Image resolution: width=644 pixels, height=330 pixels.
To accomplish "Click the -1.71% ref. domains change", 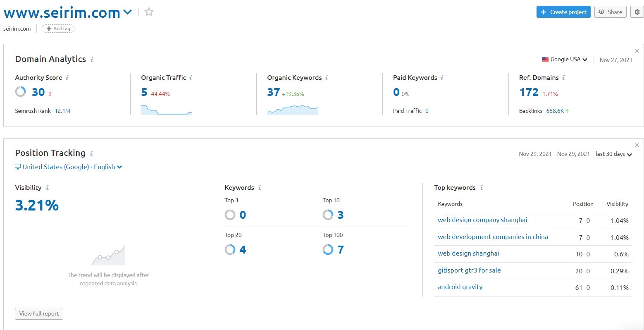I will click(x=549, y=94).
